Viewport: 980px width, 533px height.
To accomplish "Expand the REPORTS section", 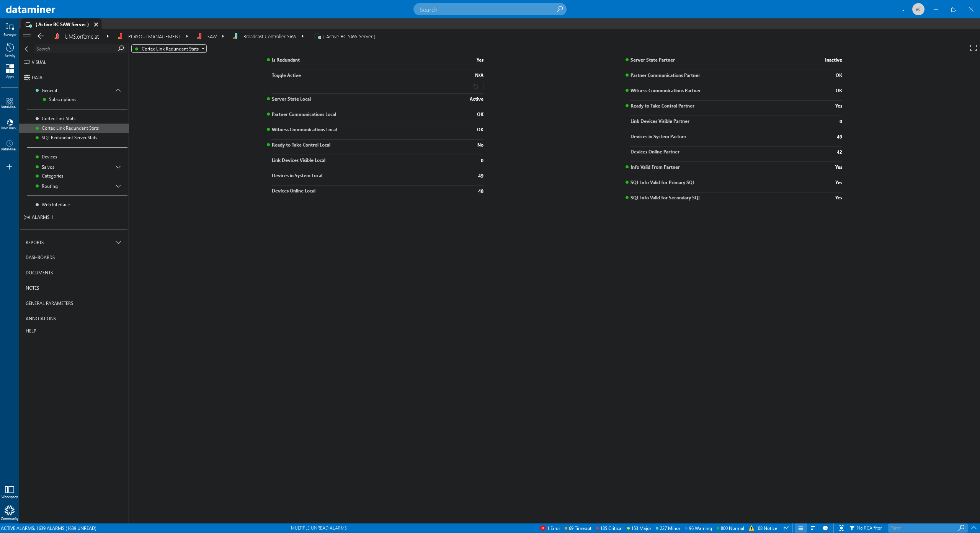I will pyautogui.click(x=118, y=242).
